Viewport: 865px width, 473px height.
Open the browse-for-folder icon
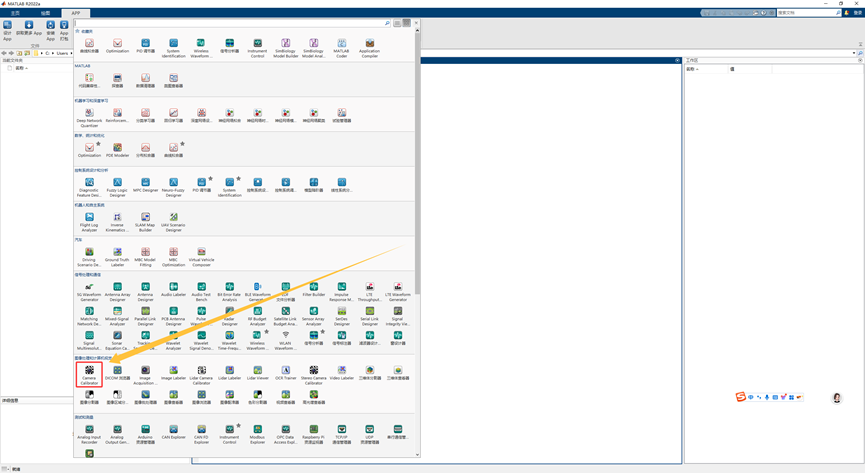click(x=26, y=53)
